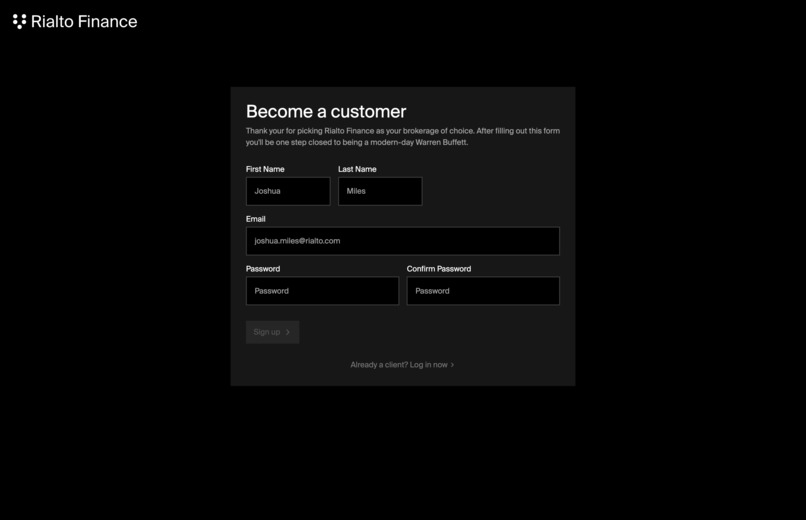
Task: Focus the Last Name input field
Action: click(380, 191)
